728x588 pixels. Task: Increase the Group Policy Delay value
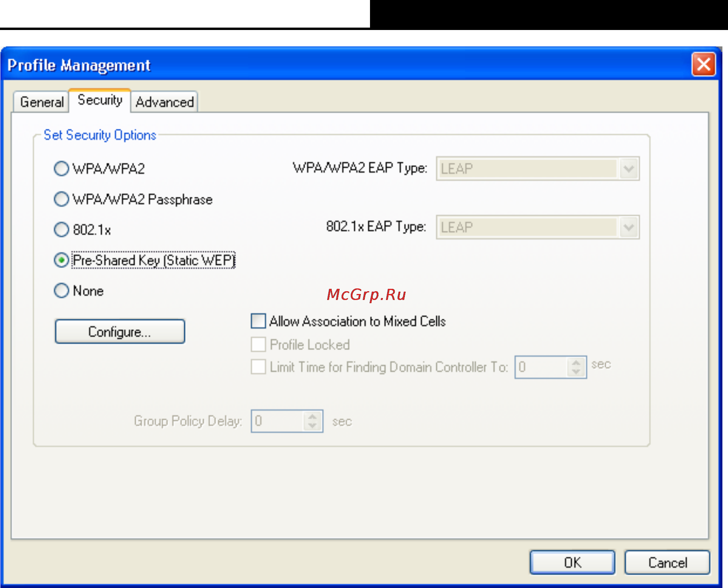(x=312, y=416)
